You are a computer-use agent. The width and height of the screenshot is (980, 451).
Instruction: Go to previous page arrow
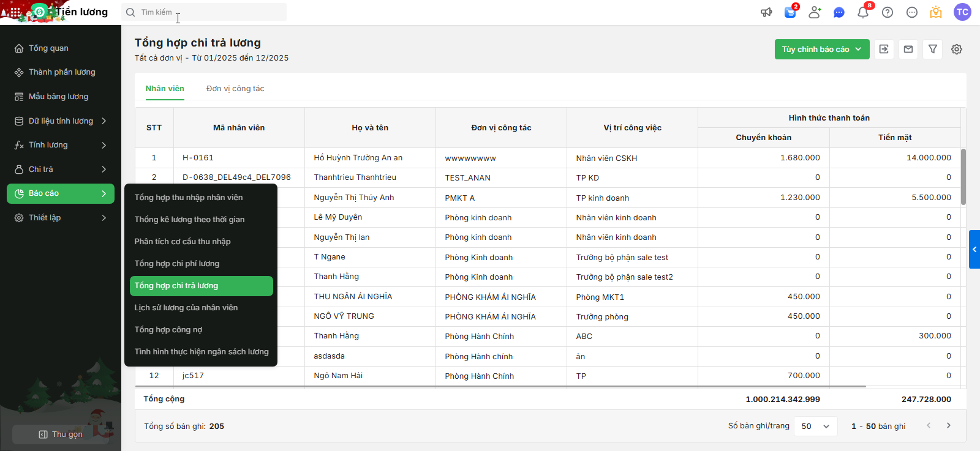(x=929, y=425)
